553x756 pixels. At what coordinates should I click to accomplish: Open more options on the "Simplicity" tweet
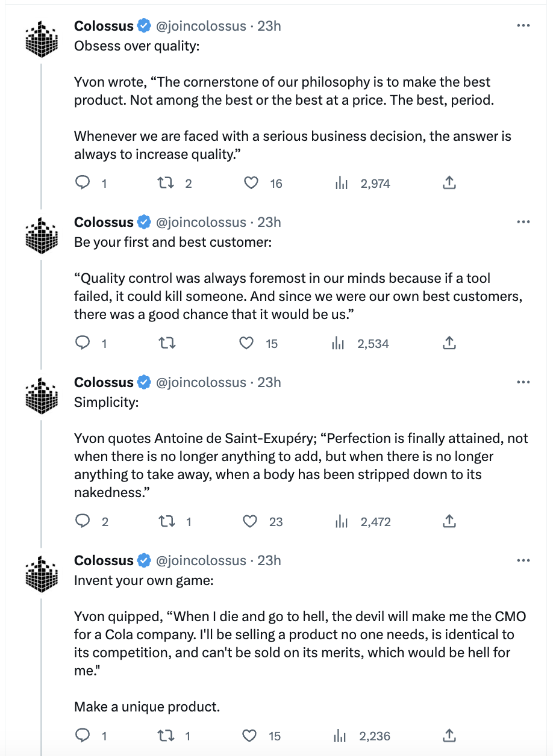523,382
